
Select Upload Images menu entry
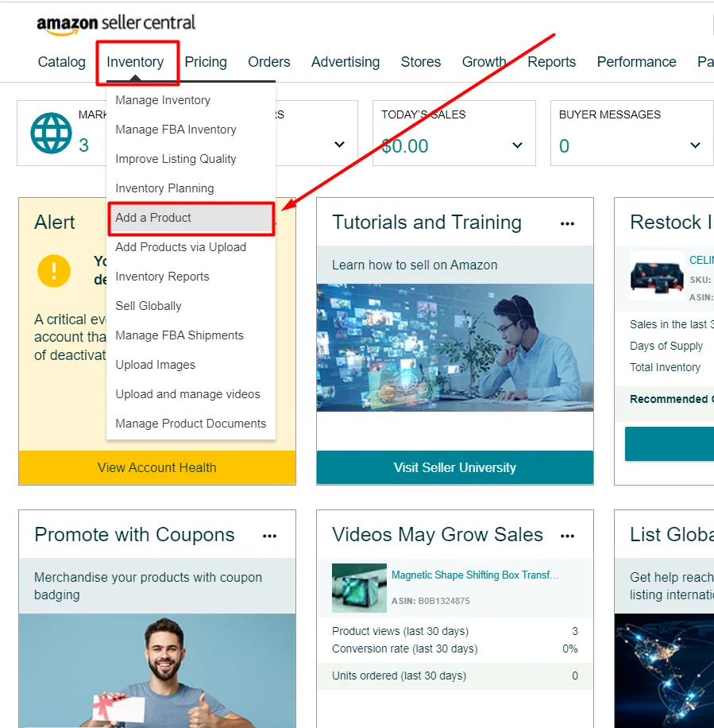(x=191, y=365)
